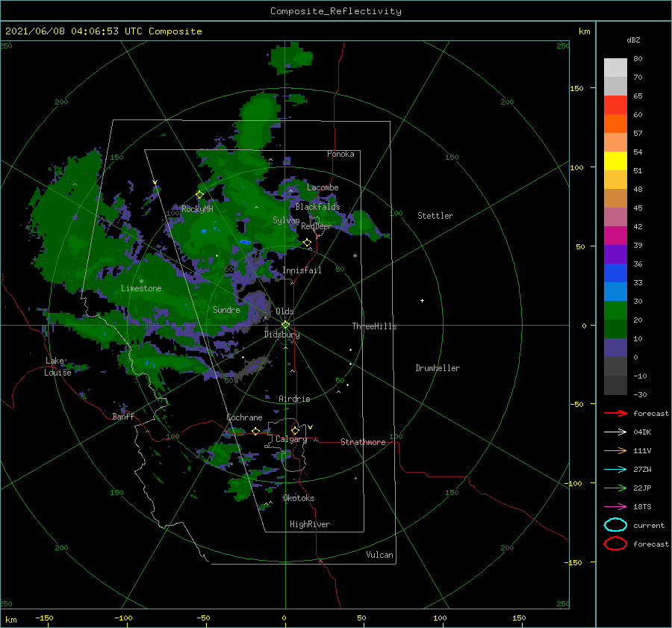Click the asterisk marker east of Red Deer
672x628 pixels.
point(355,256)
